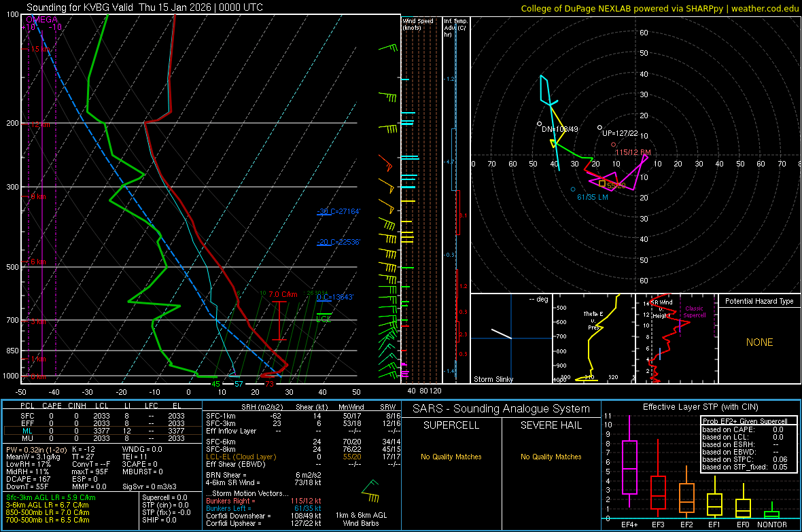Click the 'Bunkers Left =' storm motion row
Screen dimensions: 802x532
tap(264, 508)
